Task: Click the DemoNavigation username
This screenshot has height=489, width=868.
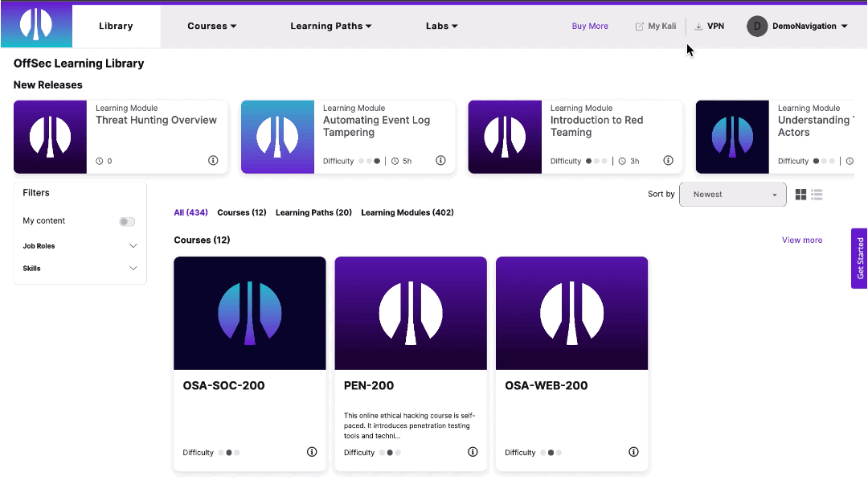Action: [x=804, y=26]
